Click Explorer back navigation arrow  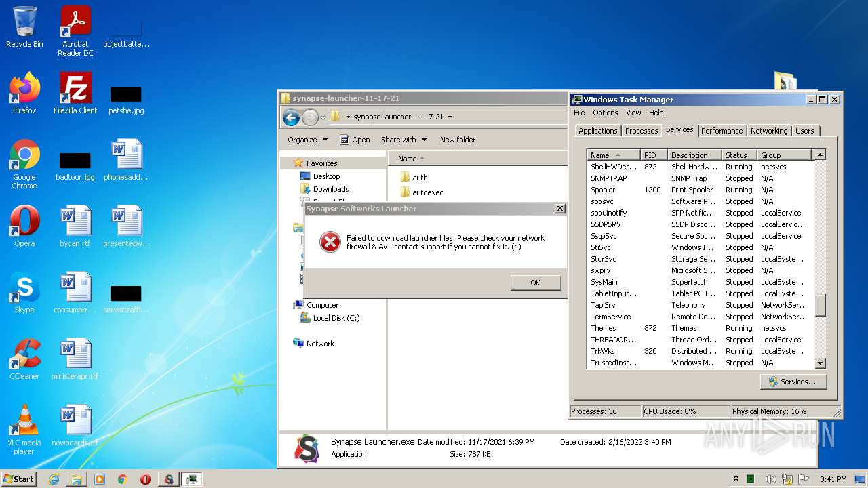pyautogui.click(x=292, y=117)
